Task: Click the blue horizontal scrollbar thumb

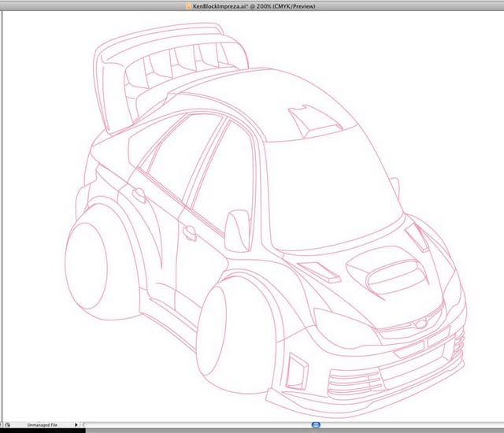Action: coord(317,425)
